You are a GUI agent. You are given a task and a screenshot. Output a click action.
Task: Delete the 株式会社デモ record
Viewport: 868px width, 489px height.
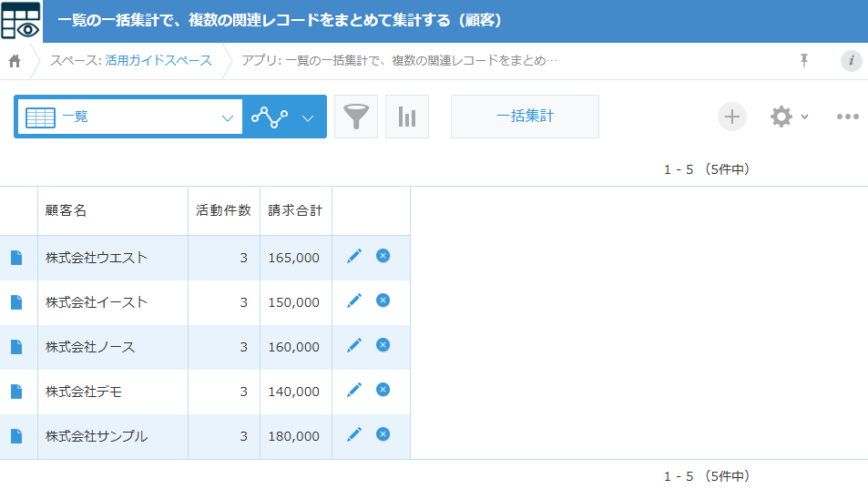tap(383, 390)
